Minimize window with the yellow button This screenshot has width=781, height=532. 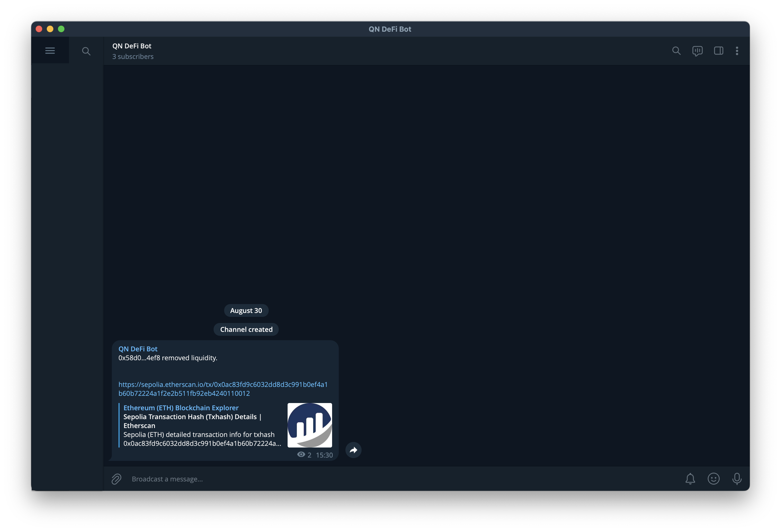[50, 29]
